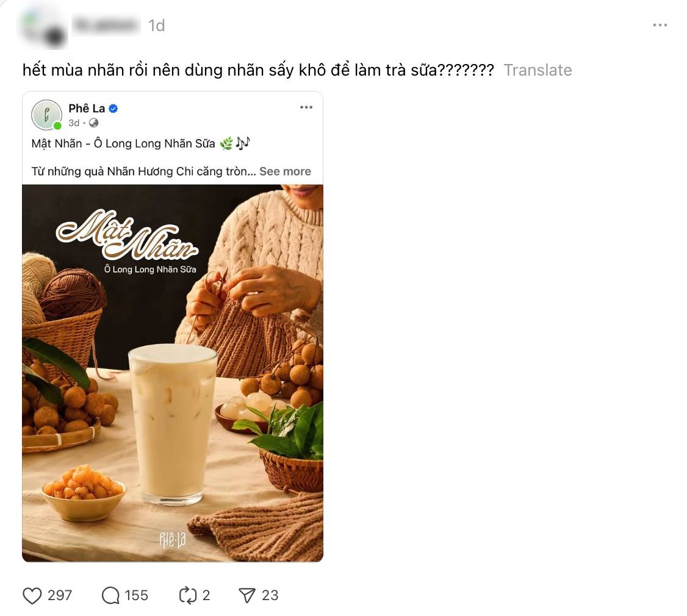
Task: Share the post with the paper plane icon
Action: [x=246, y=595]
